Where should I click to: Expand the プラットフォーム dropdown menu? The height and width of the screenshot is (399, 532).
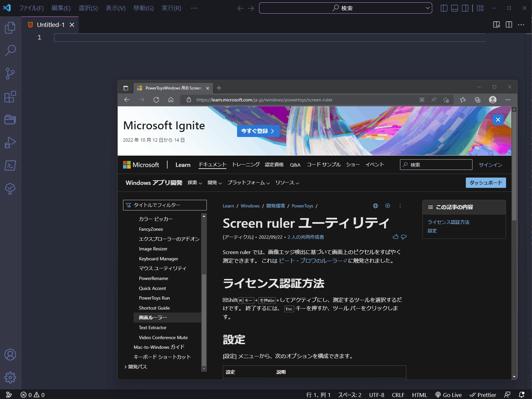(248, 183)
